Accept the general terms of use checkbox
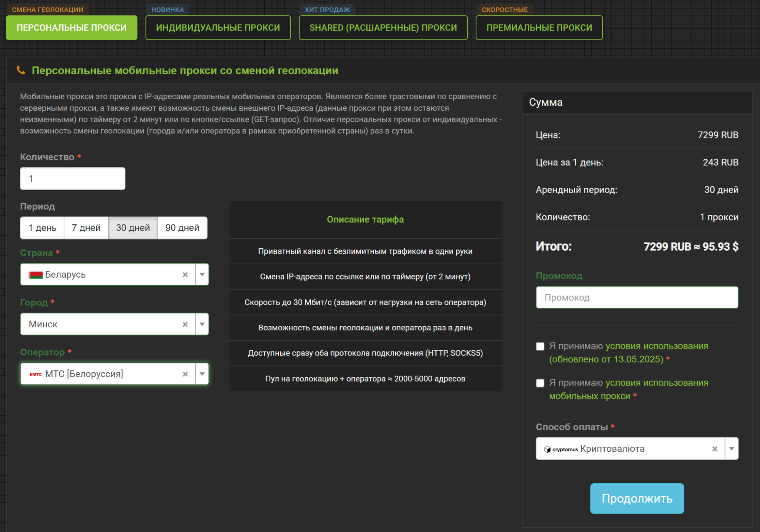 tap(540, 346)
